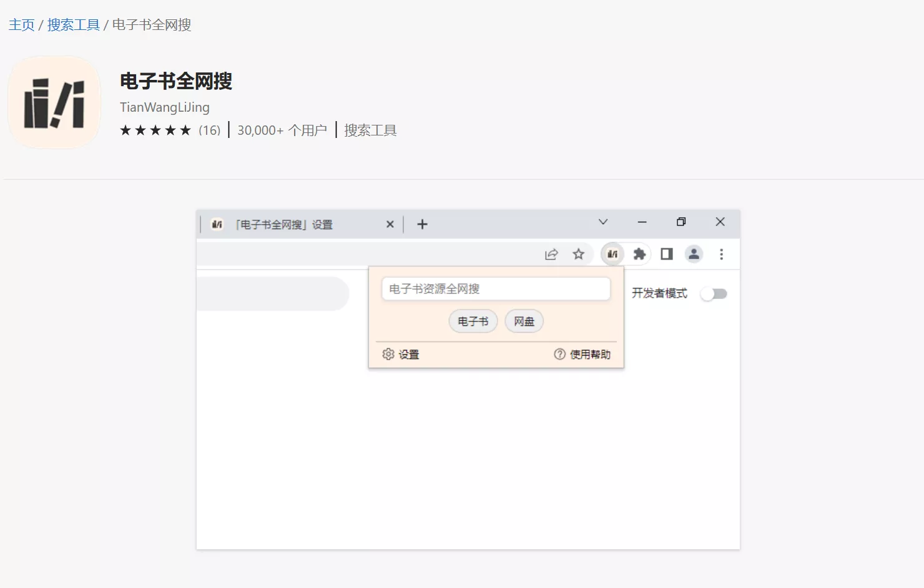Click the TianWangLiJing developer name
Image resolution: width=924 pixels, height=588 pixels.
[x=165, y=107]
